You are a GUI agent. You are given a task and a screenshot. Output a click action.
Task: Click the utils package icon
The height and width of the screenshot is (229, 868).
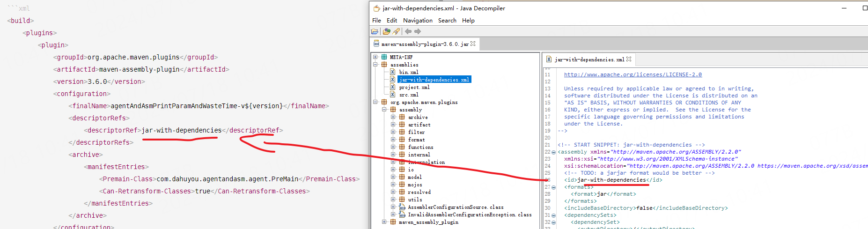[x=402, y=199]
